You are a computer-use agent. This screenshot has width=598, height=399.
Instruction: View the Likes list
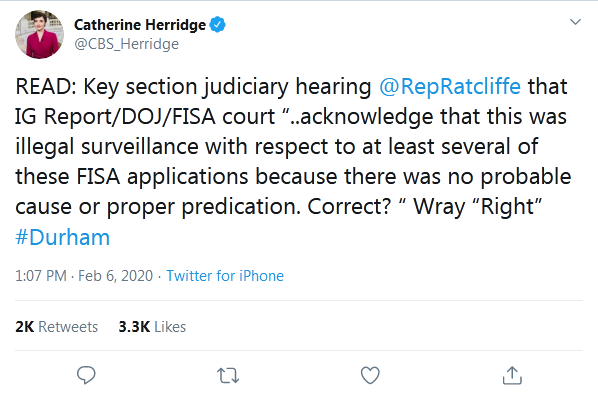(152, 327)
